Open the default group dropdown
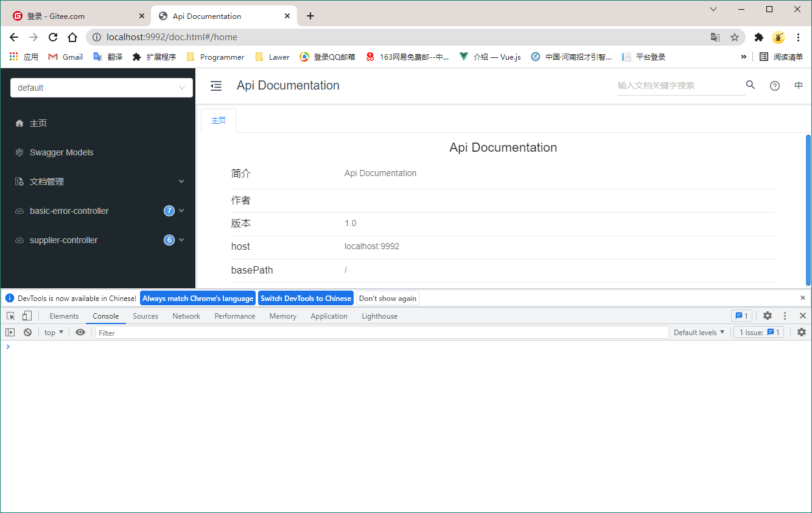The image size is (812, 513). point(102,88)
